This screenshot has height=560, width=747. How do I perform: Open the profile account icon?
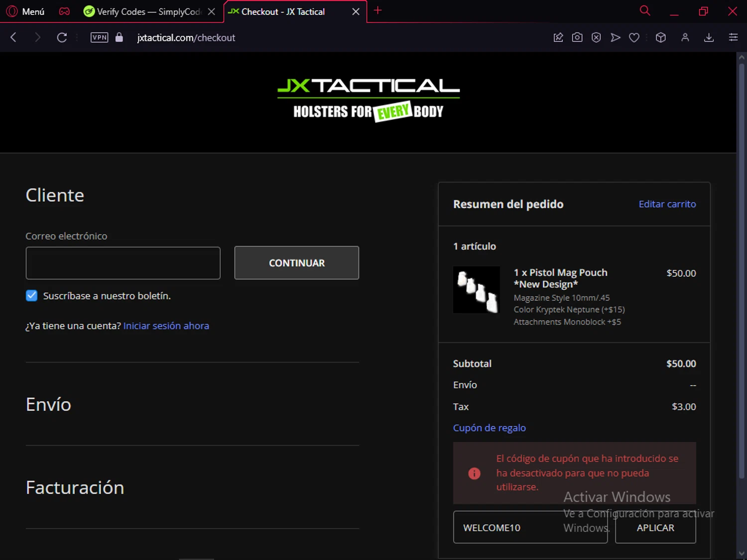tap(685, 37)
